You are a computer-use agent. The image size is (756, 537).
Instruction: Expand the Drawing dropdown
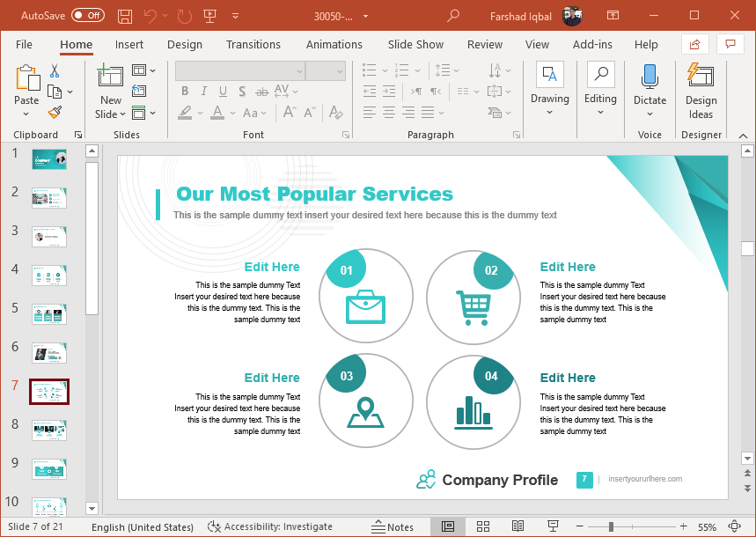(550, 113)
